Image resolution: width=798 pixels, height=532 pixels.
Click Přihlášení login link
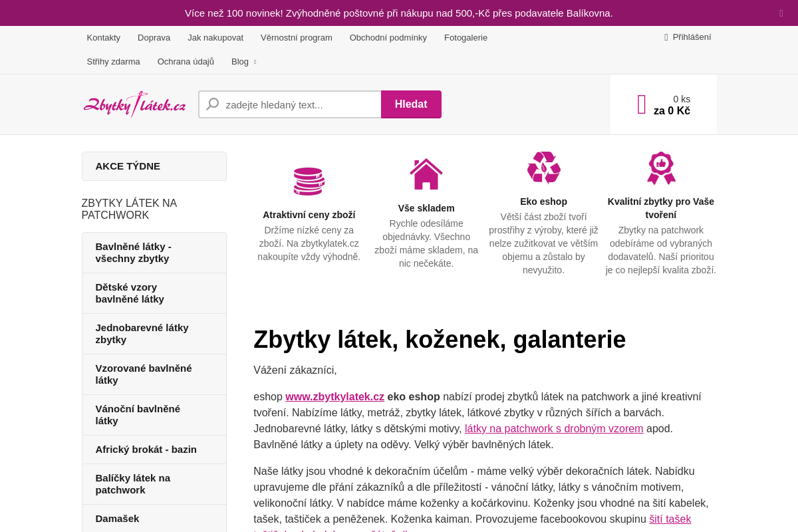[692, 37]
